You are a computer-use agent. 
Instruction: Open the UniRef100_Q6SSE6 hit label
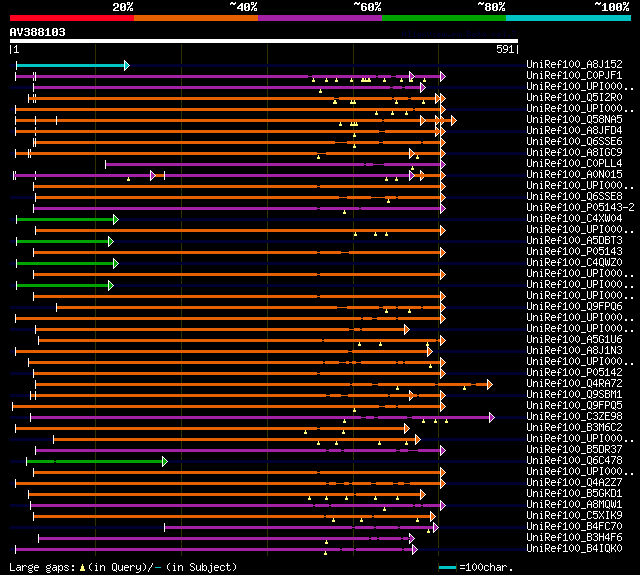pyautogui.click(x=574, y=141)
